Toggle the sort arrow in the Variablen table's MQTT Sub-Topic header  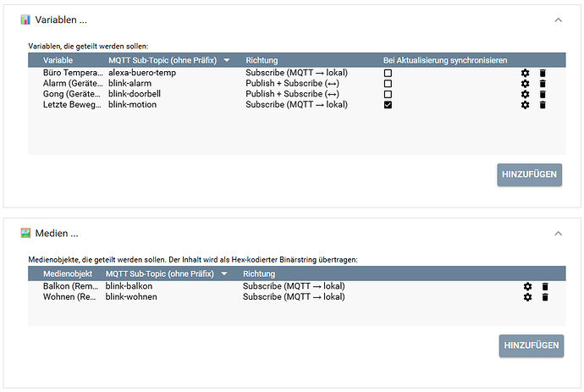[x=227, y=60]
